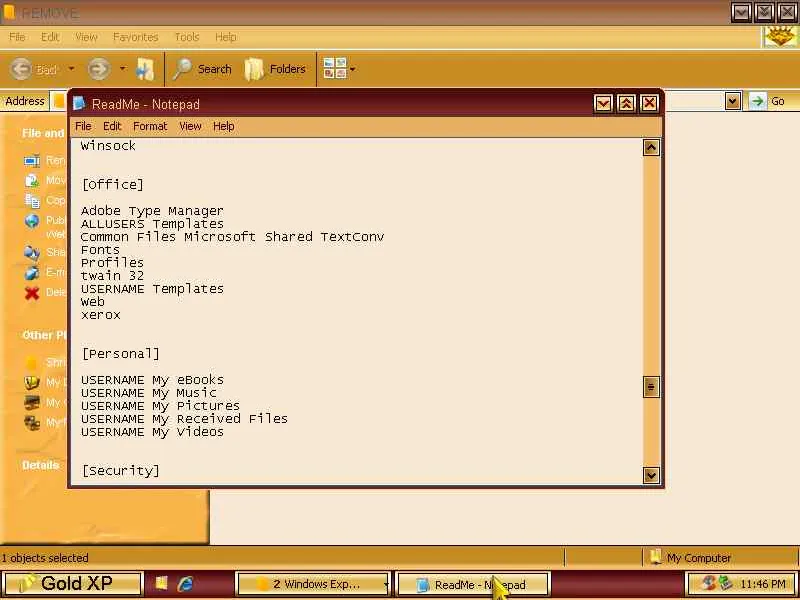The width and height of the screenshot is (800, 600).
Task: Click the taskbar clock showing 11:46 PM
Action: tap(763, 584)
